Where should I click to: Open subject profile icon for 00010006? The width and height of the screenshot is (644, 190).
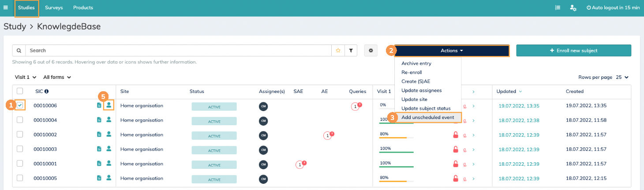coord(109,105)
